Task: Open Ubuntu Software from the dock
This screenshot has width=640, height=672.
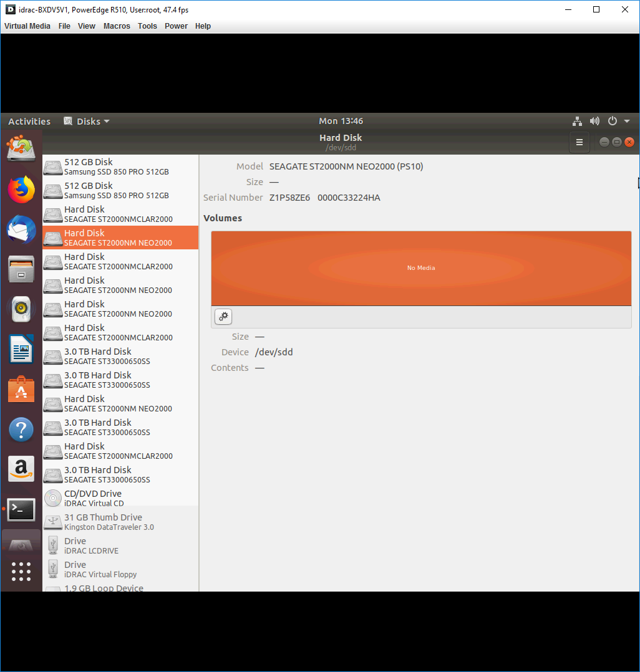Action: [x=21, y=389]
